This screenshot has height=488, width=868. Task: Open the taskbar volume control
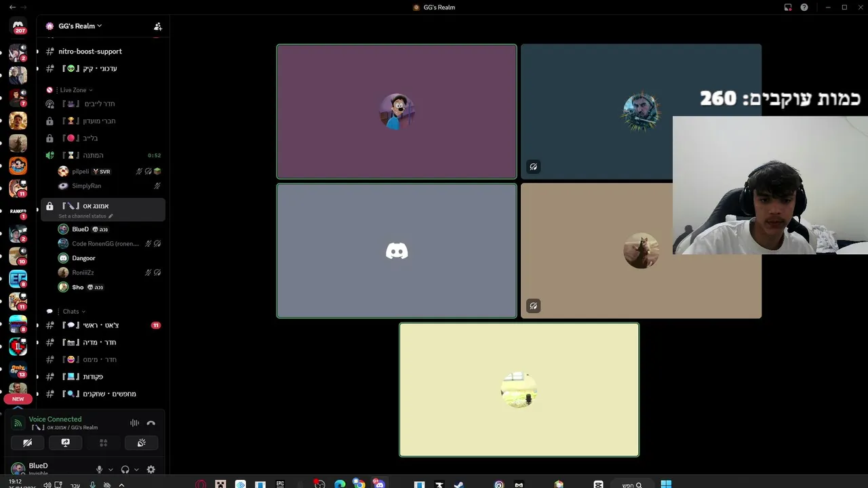(47, 485)
